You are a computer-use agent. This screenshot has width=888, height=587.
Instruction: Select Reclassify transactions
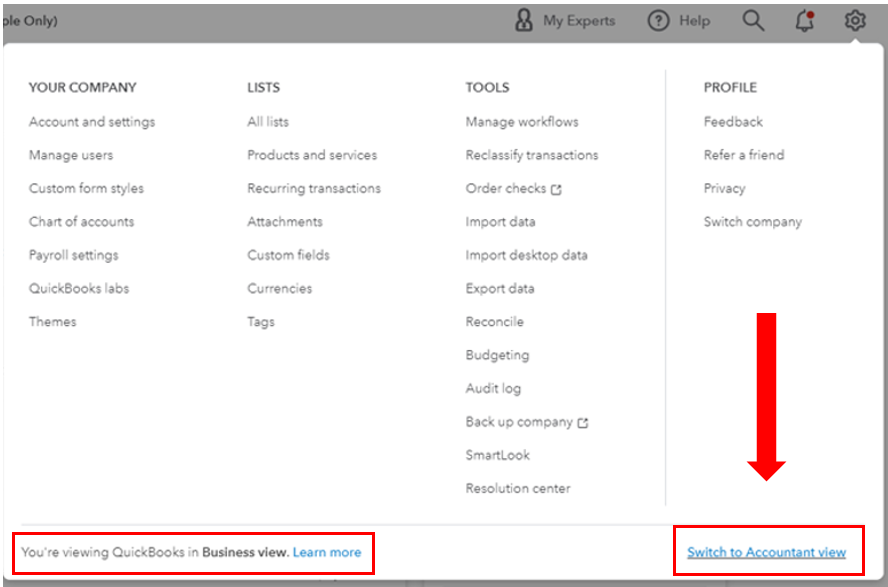coord(532,155)
